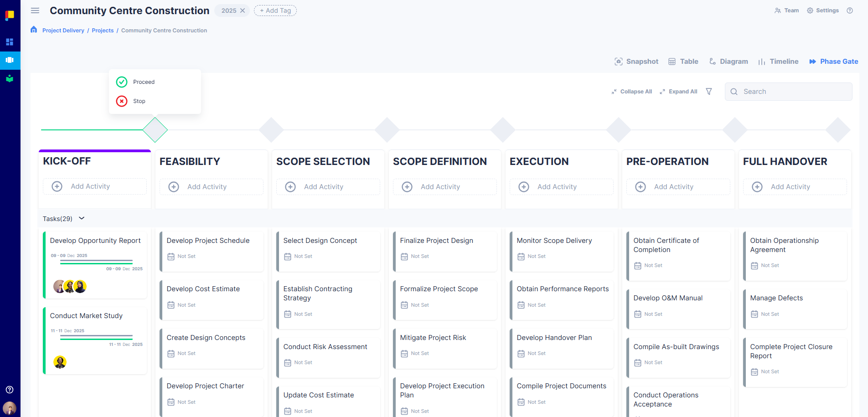Click the + Add Tag button
Image resolution: width=868 pixels, height=417 pixels.
[x=275, y=10]
